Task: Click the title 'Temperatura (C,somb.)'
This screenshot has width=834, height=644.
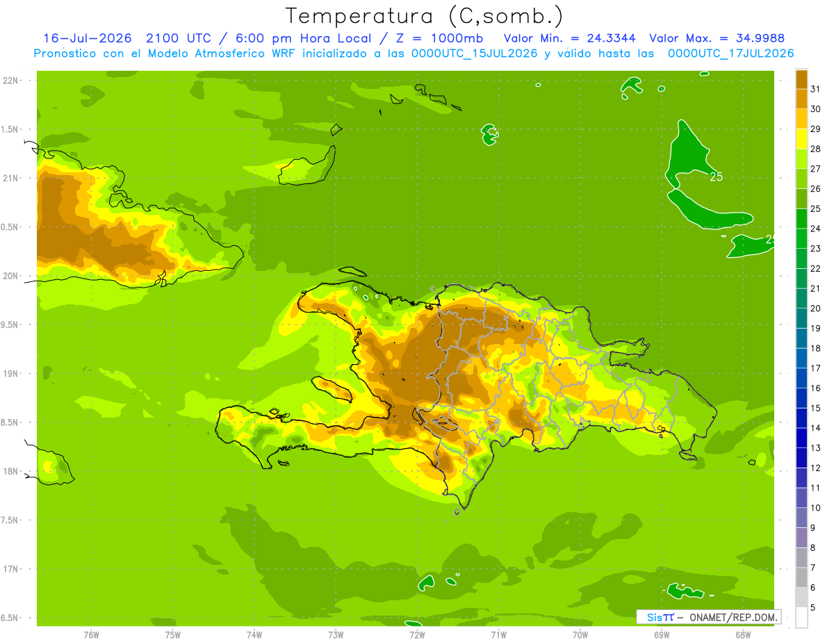Action: coord(425,16)
